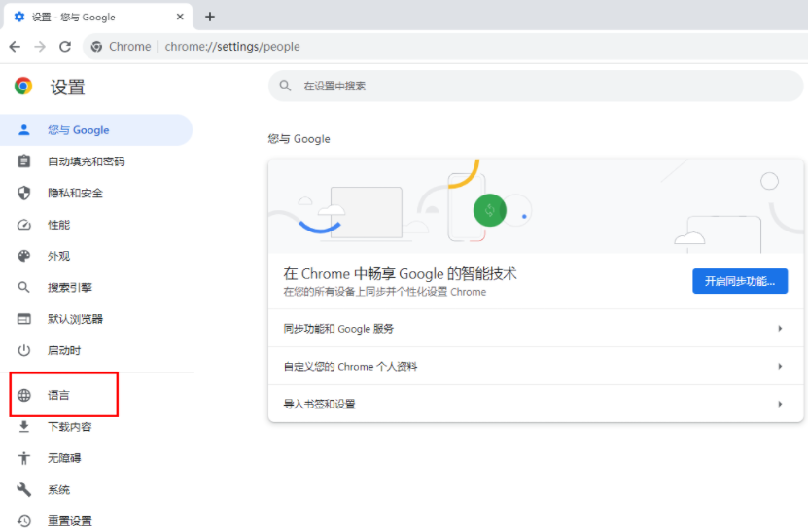The image size is (808, 532).
Task: Expand 自定义您的 Chrome 个人资料 row arrow
Action: coord(780,366)
